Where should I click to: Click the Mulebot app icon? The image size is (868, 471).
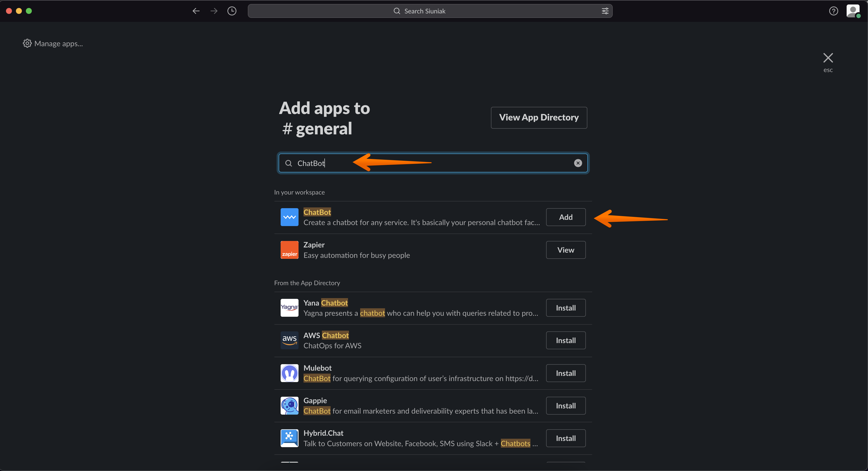[289, 373]
